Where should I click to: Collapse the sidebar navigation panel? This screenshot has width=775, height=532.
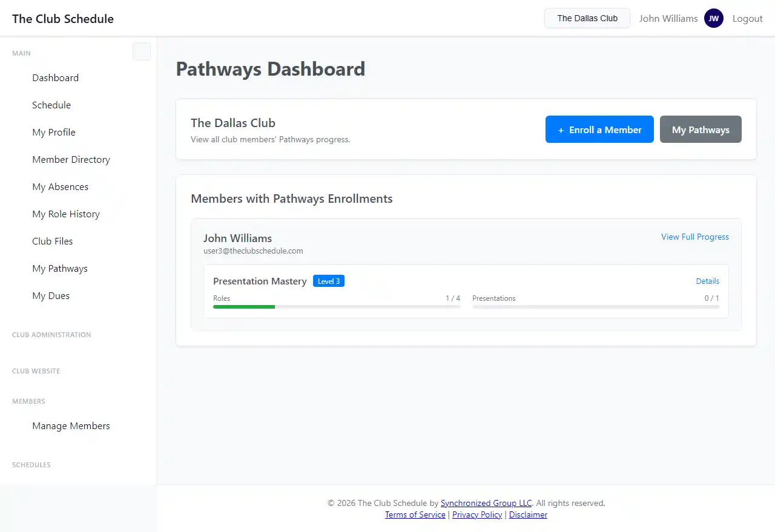141,51
